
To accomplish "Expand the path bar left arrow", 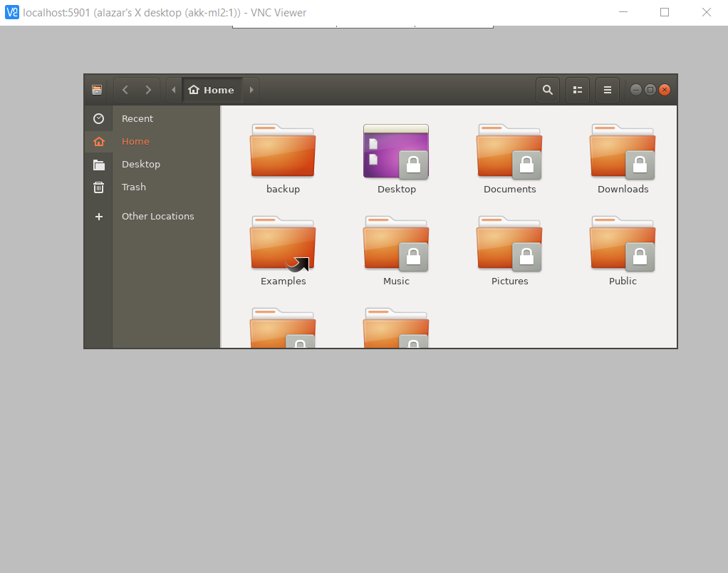I will [x=174, y=90].
